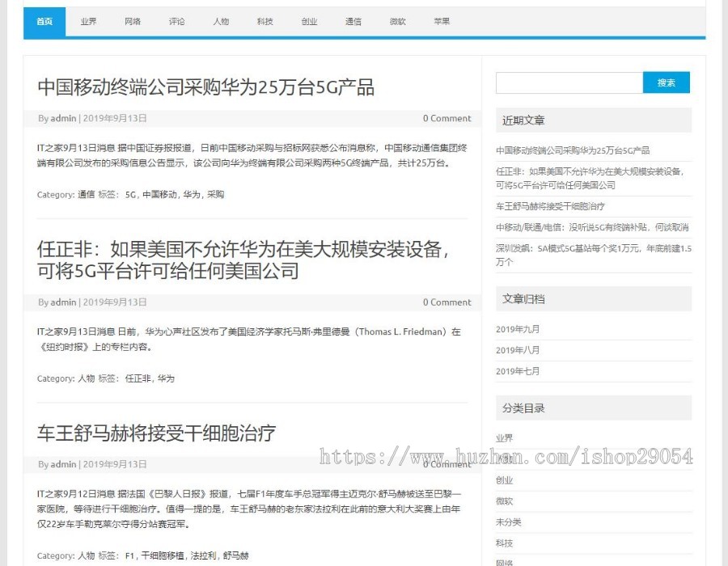Open the 任正非 article headline
Screen dimensions: 728x566
(243, 260)
